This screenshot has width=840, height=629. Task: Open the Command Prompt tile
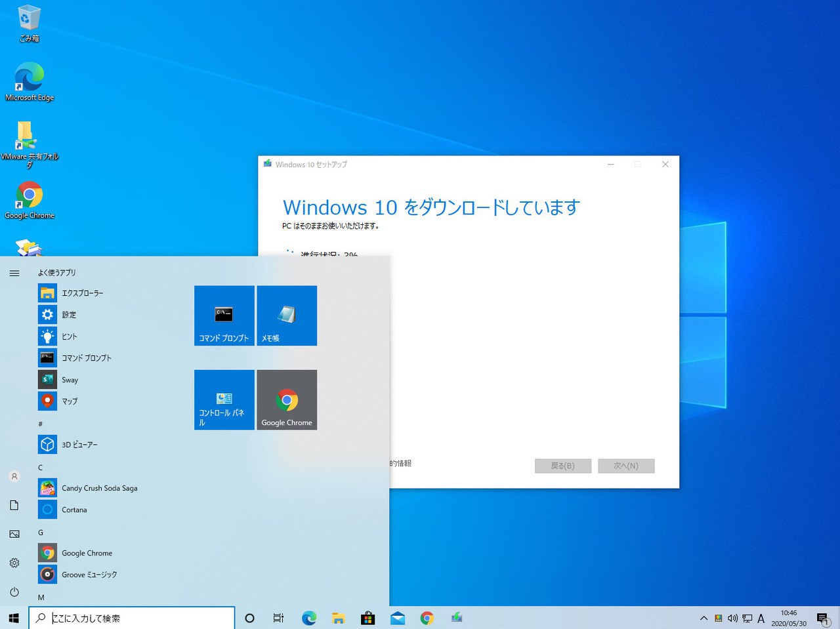pos(224,315)
